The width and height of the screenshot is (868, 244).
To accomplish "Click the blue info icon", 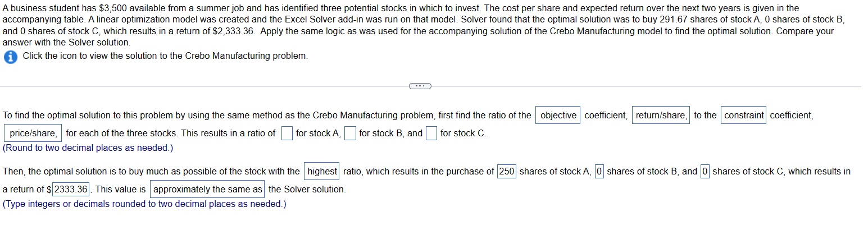I will pyautogui.click(x=10, y=57).
